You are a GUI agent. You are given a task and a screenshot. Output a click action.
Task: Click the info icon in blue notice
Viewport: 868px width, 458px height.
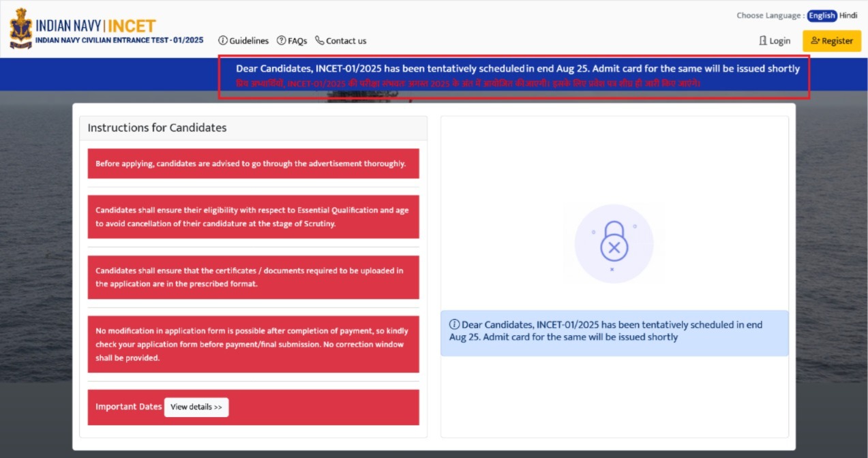click(454, 324)
